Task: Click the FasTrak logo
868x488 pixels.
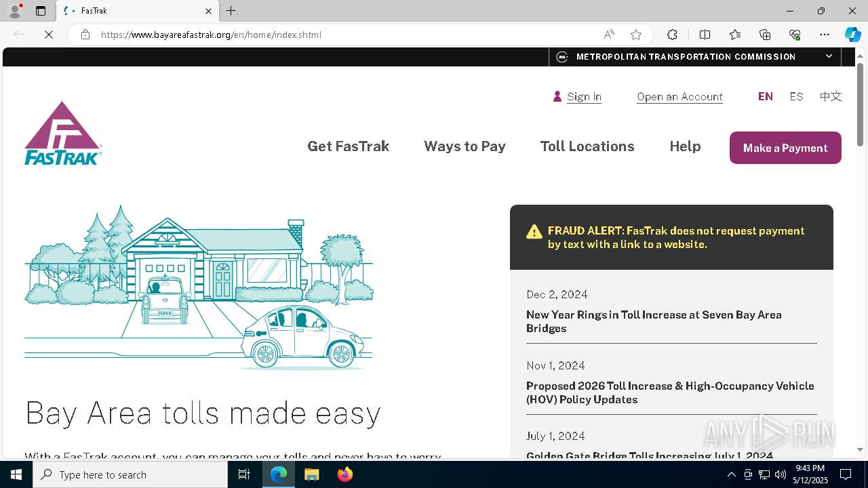Action: pos(63,134)
